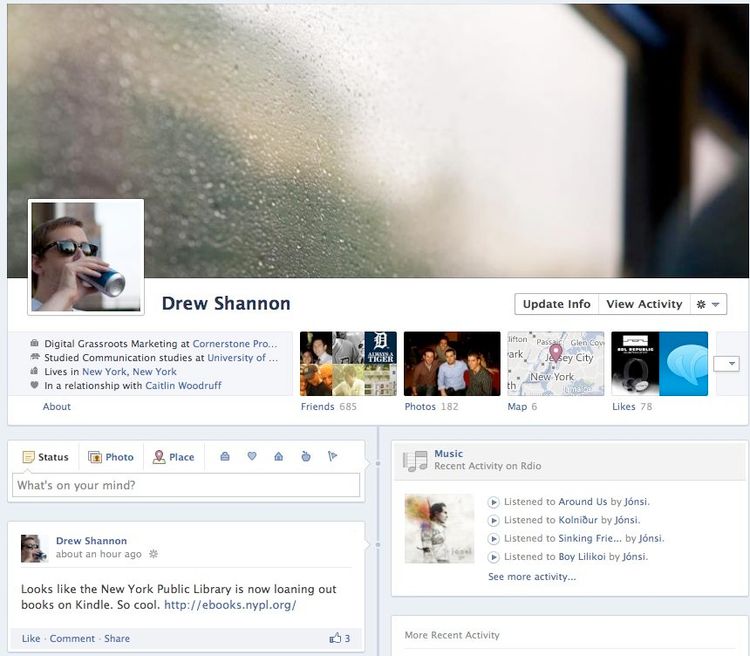
Task: Open the Sinking Frie... song link
Action: point(590,538)
